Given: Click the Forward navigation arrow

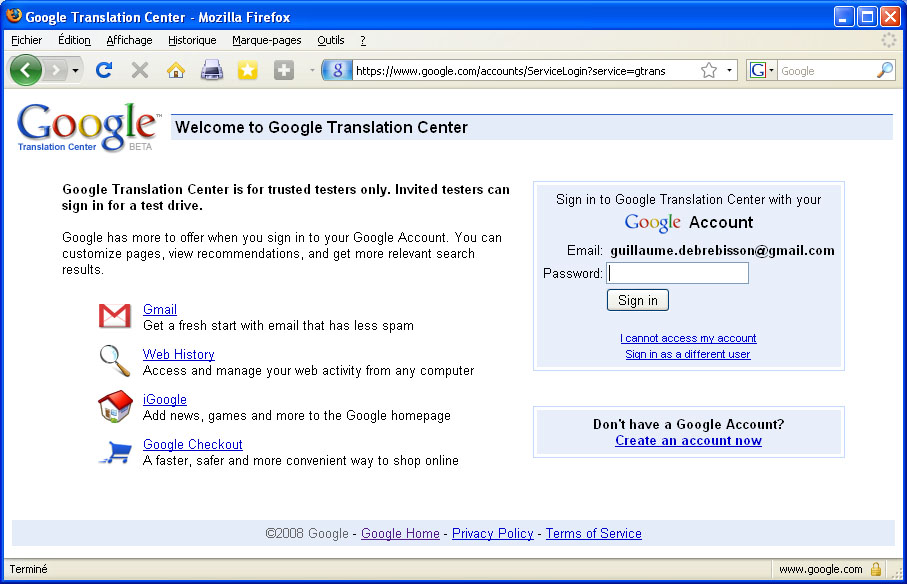Looking at the screenshot, I should 56,71.
